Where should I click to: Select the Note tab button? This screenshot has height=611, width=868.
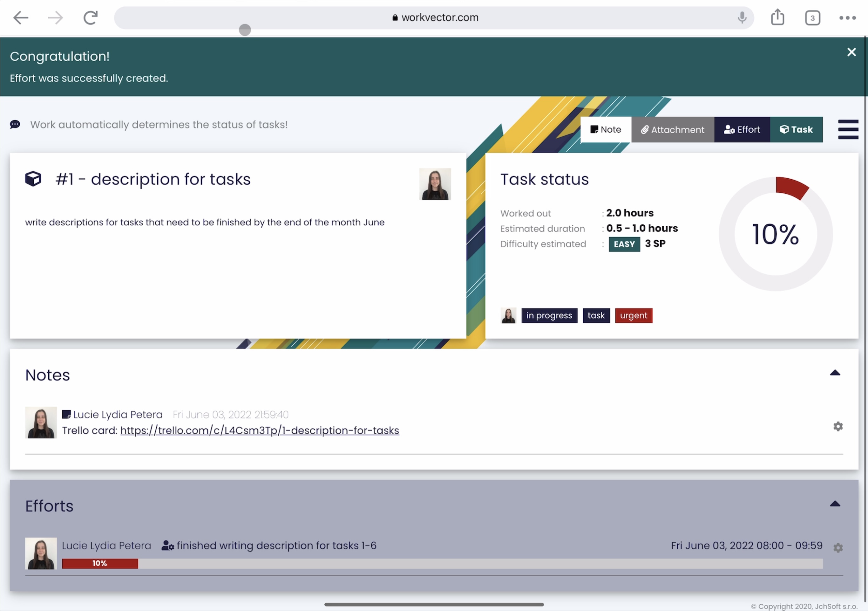pyautogui.click(x=606, y=129)
